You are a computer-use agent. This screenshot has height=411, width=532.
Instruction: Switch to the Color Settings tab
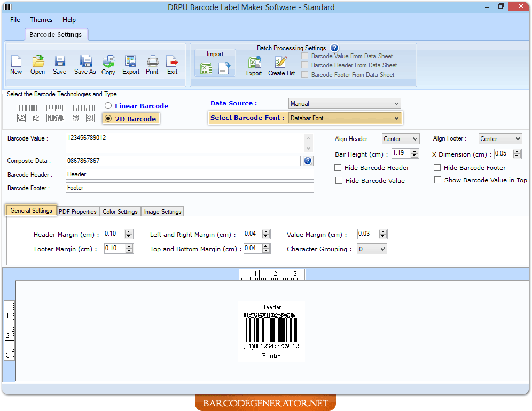tap(120, 212)
